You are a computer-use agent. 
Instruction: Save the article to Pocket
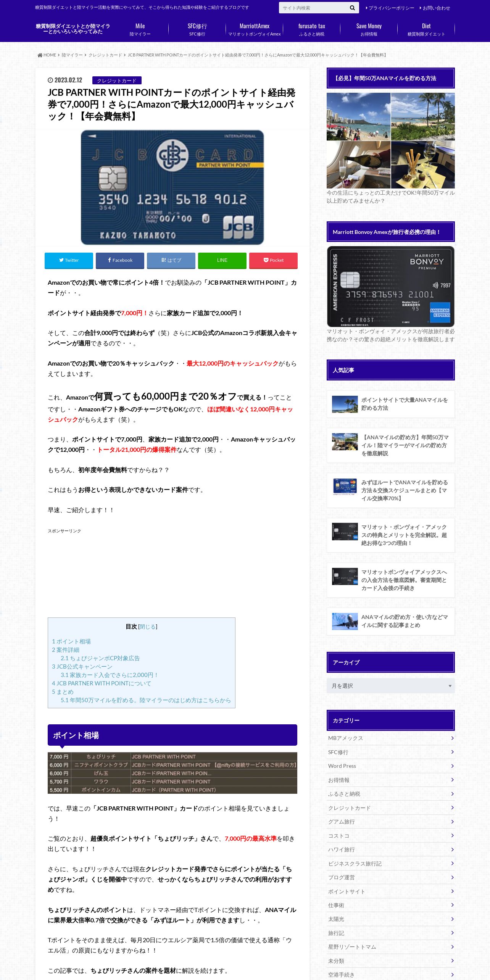pos(273,260)
